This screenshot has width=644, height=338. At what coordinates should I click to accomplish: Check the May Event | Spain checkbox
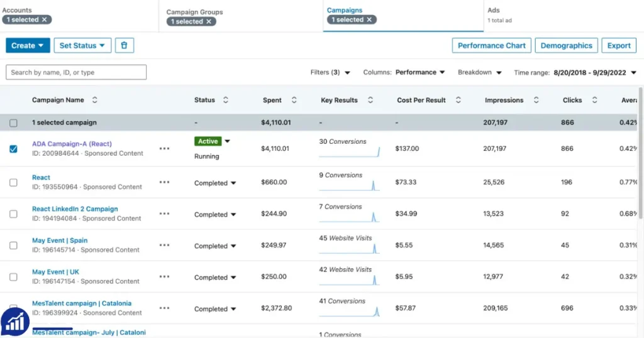[x=14, y=246]
